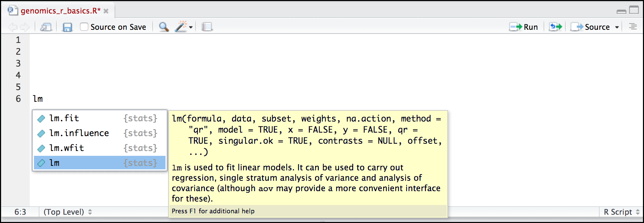644x223 pixels.
Task: Click the R document icon on the file tab
Action: (x=13, y=10)
